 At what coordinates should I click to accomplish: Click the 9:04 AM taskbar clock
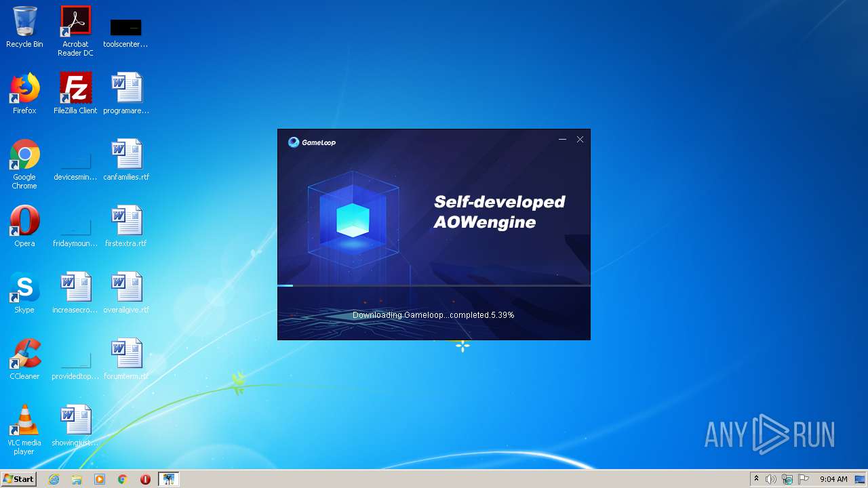click(833, 479)
